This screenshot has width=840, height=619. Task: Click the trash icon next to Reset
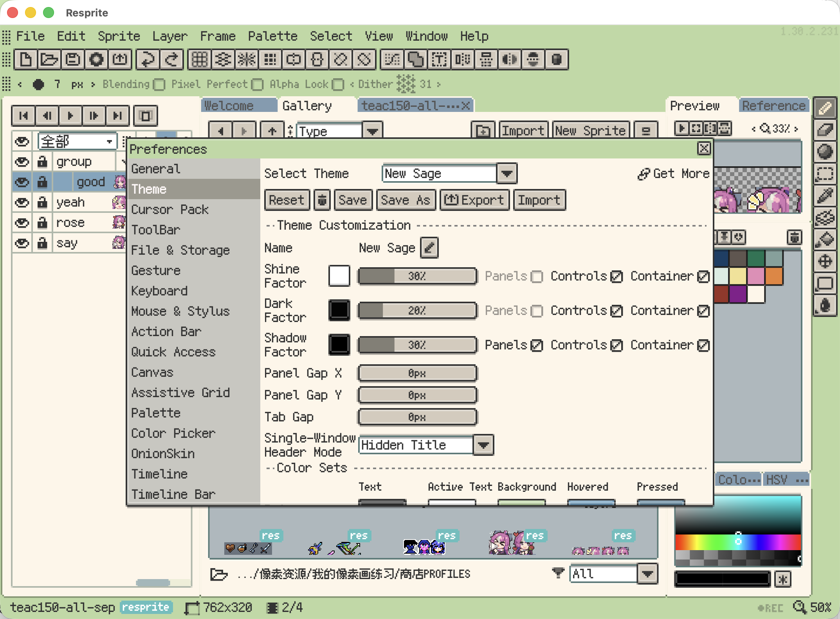(322, 200)
